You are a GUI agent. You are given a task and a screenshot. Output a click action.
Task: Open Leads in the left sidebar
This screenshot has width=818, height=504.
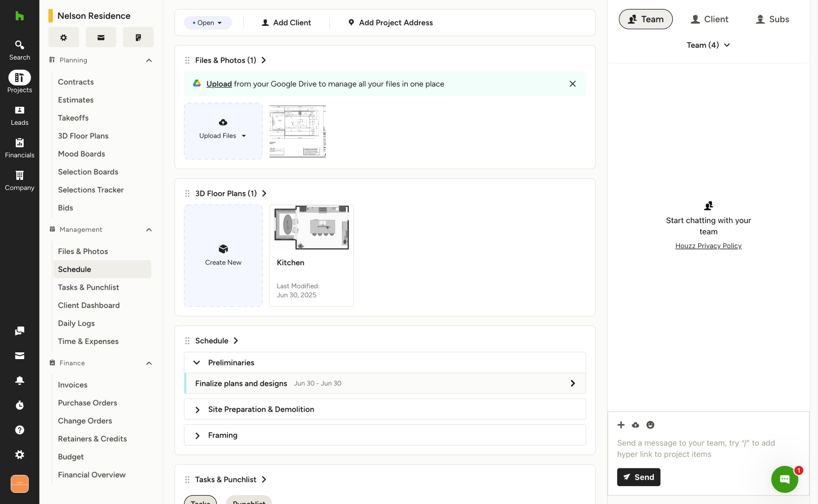[19, 115]
